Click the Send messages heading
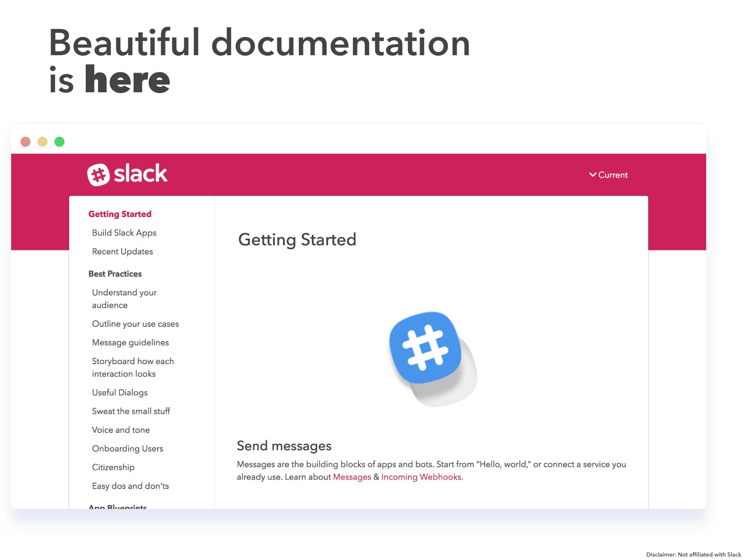744x560 pixels. (284, 446)
